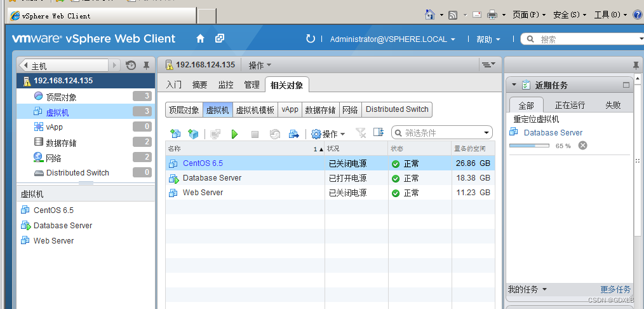Switch to the 监控 tab

226,85
